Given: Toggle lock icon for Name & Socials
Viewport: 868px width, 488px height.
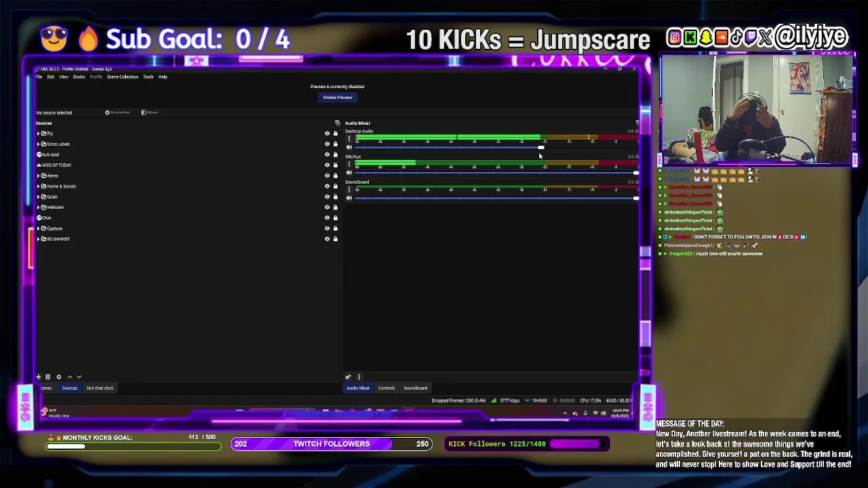Looking at the screenshot, I should 335,186.
